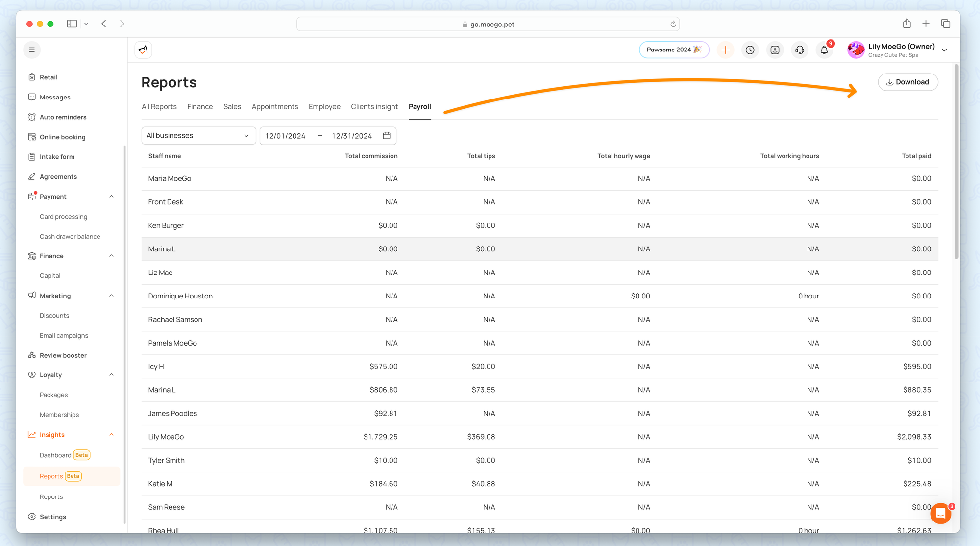
Task: Click the clock icon in header
Action: pyautogui.click(x=750, y=50)
